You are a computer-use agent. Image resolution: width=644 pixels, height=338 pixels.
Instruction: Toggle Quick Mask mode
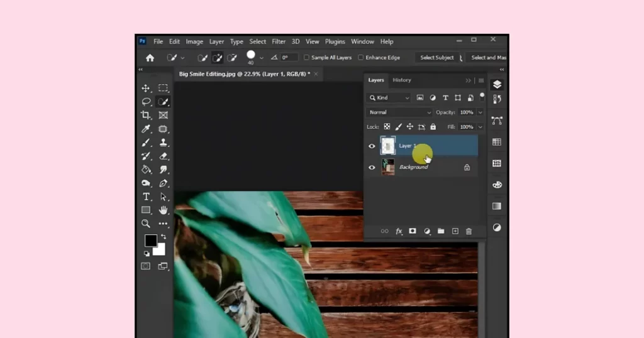pos(146,266)
